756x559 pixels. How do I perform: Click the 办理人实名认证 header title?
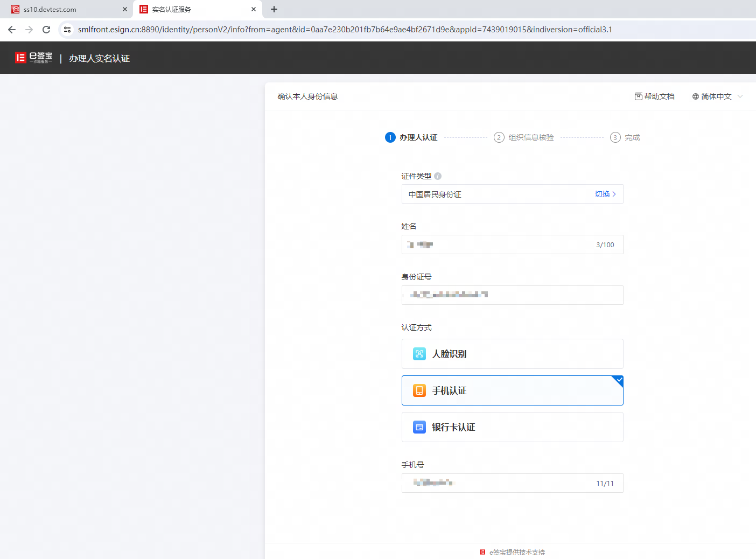click(x=99, y=58)
